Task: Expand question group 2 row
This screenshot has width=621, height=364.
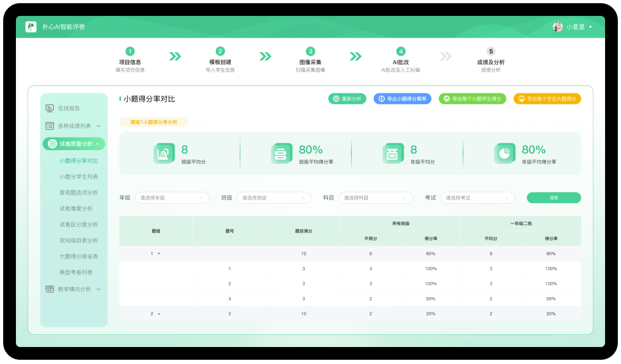Action: point(159,314)
